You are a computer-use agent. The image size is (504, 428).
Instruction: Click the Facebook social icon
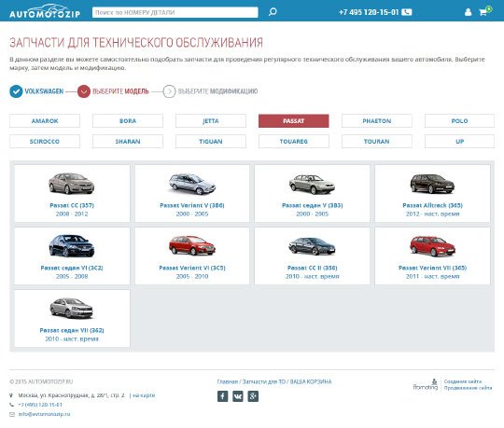pos(222,396)
